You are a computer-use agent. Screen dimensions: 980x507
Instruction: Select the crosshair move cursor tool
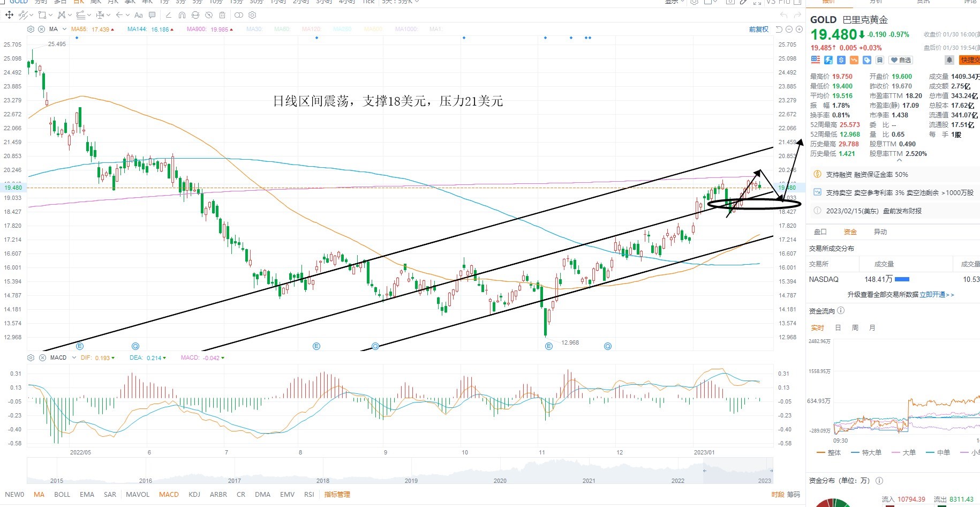coord(9,15)
